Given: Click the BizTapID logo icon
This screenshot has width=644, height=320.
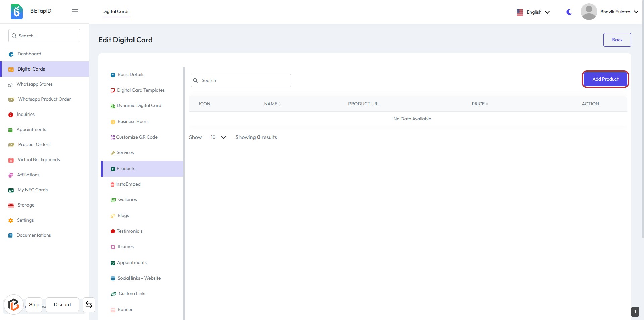Looking at the screenshot, I should pyautogui.click(x=16, y=12).
